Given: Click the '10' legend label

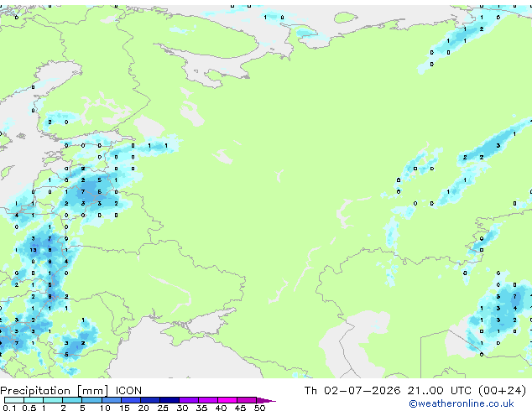Looking at the screenshot, I should coord(105,408).
